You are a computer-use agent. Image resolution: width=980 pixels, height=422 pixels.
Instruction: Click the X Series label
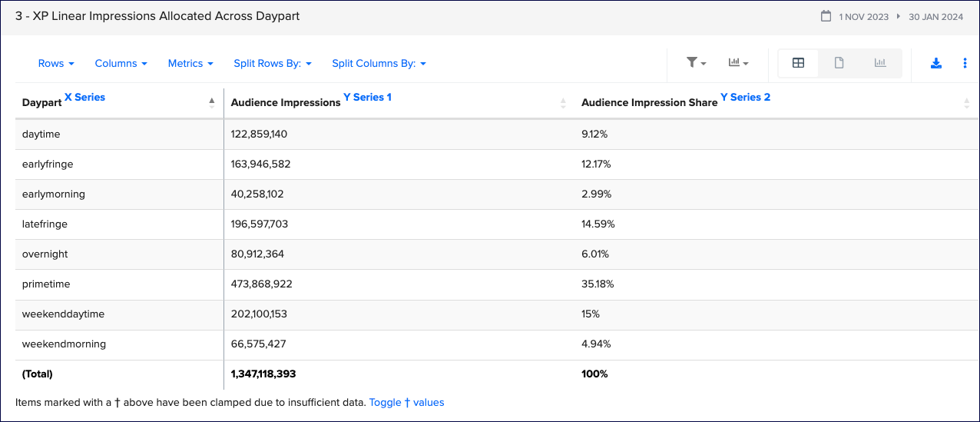(x=84, y=98)
